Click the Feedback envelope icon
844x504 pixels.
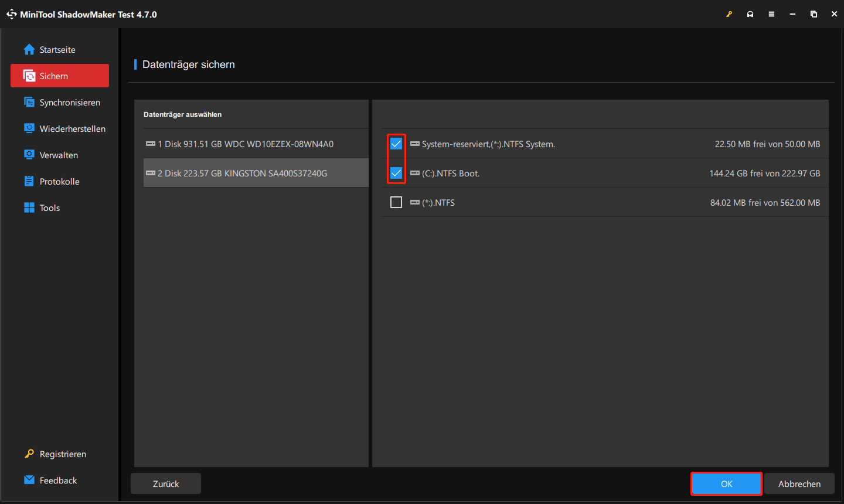29,479
